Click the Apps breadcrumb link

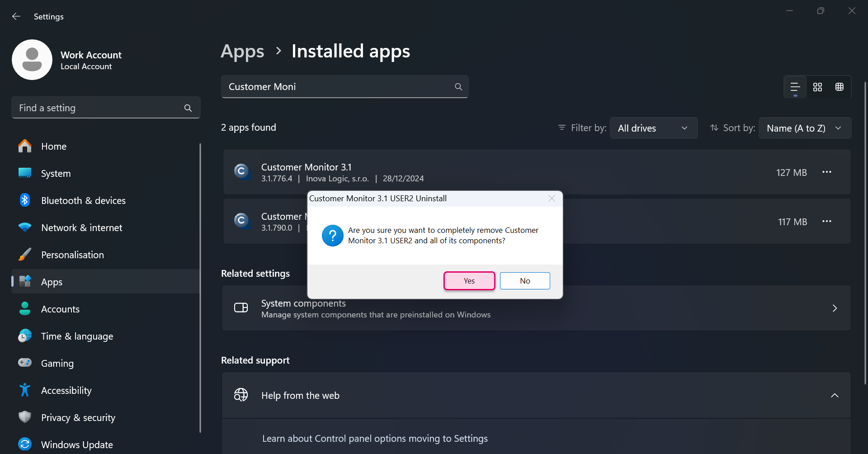pyautogui.click(x=242, y=52)
